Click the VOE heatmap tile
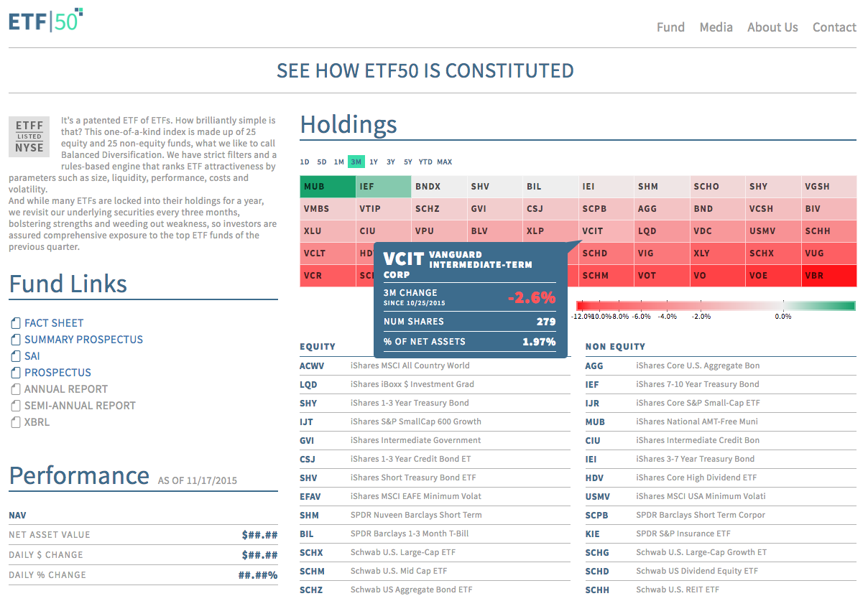868x596 pixels. (773, 276)
